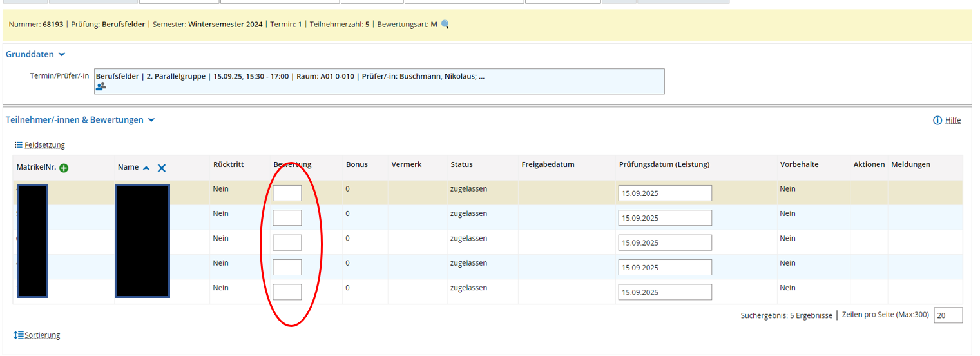Click the examiner group icon under Berufsfelder
Screen dimensions: 980x356
pos(101,86)
